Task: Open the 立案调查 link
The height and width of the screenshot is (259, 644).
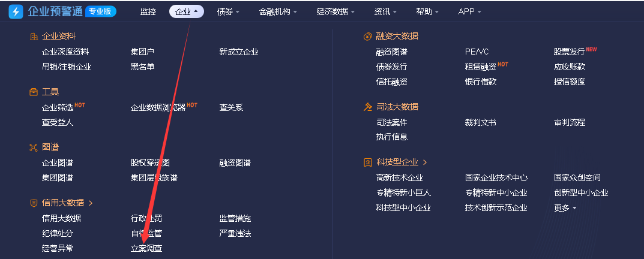Action: [x=146, y=248]
